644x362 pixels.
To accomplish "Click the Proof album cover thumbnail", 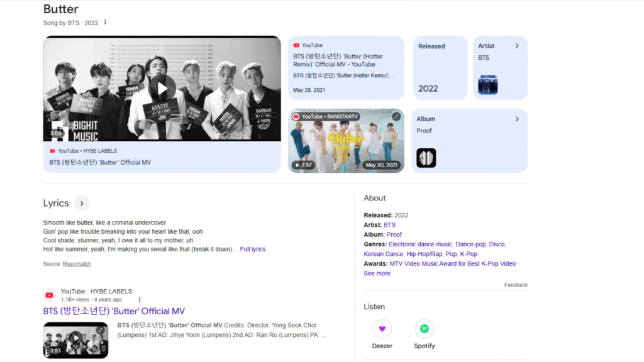I will coord(426,158).
